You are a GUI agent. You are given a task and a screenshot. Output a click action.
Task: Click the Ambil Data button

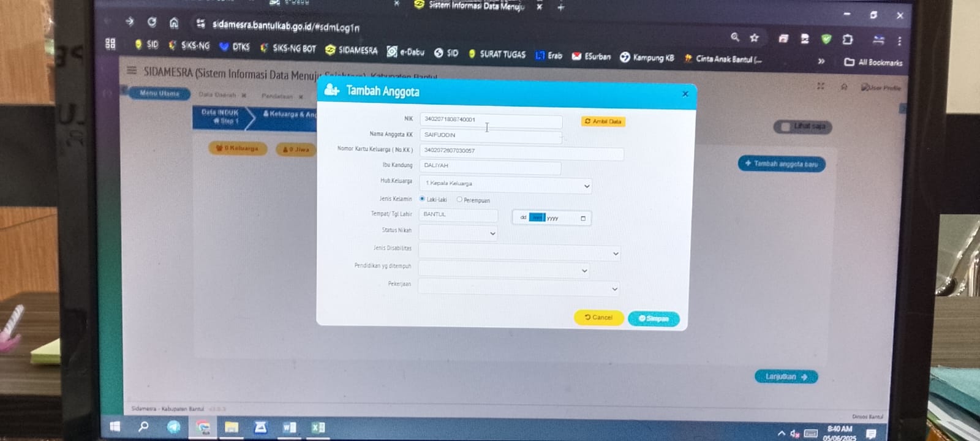(x=603, y=121)
